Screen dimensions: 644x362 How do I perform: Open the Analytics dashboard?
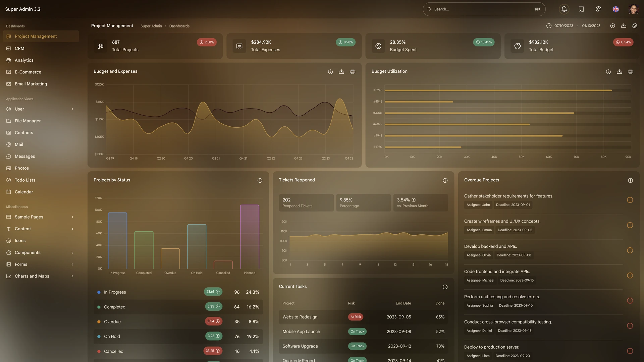coord(41,60)
